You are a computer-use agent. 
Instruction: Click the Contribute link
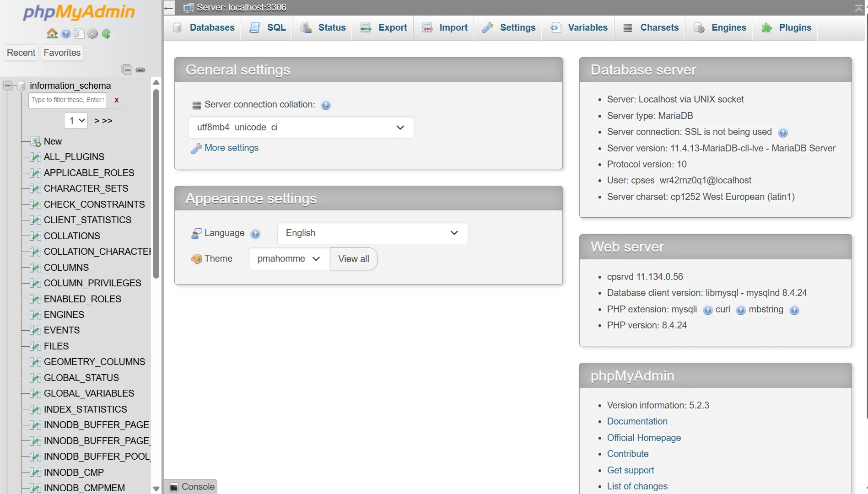click(x=628, y=454)
